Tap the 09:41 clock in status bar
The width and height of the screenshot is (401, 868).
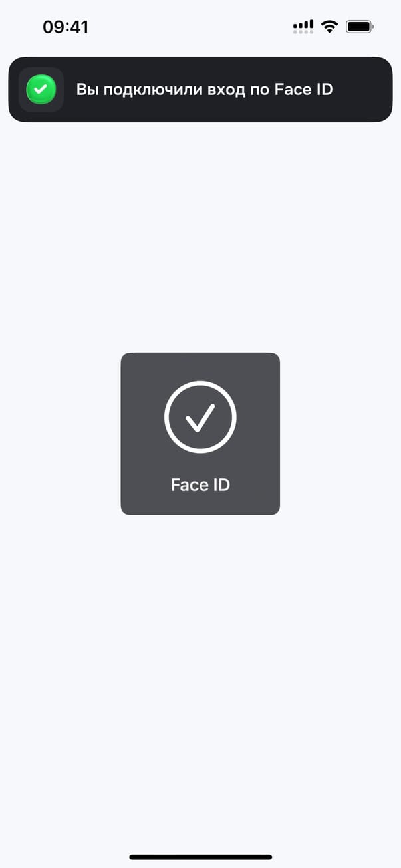65,27
